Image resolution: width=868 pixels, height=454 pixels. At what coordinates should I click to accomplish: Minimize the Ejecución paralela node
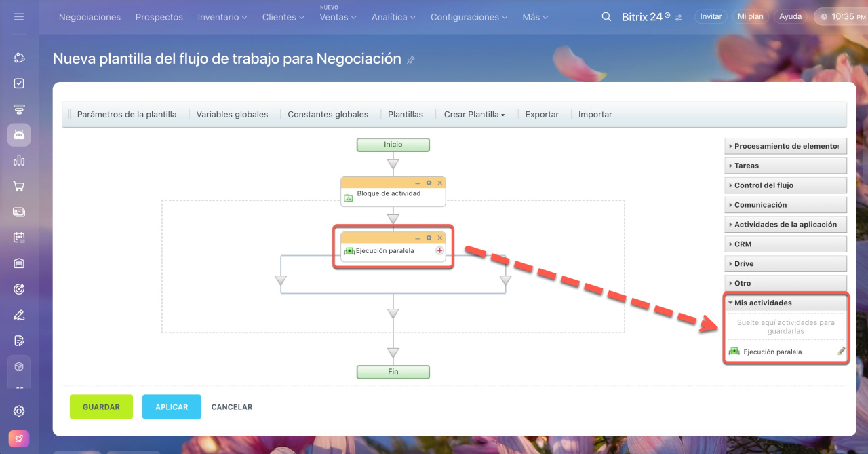[418, 238]
